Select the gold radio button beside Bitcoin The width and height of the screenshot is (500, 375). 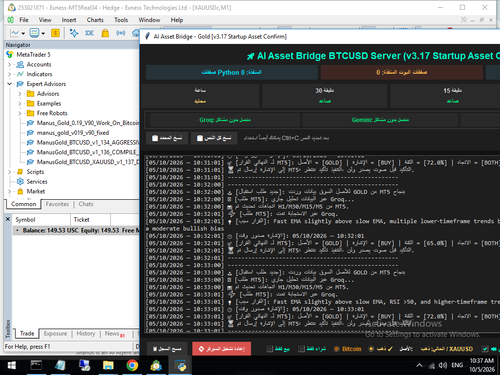[x=371, y=349]
